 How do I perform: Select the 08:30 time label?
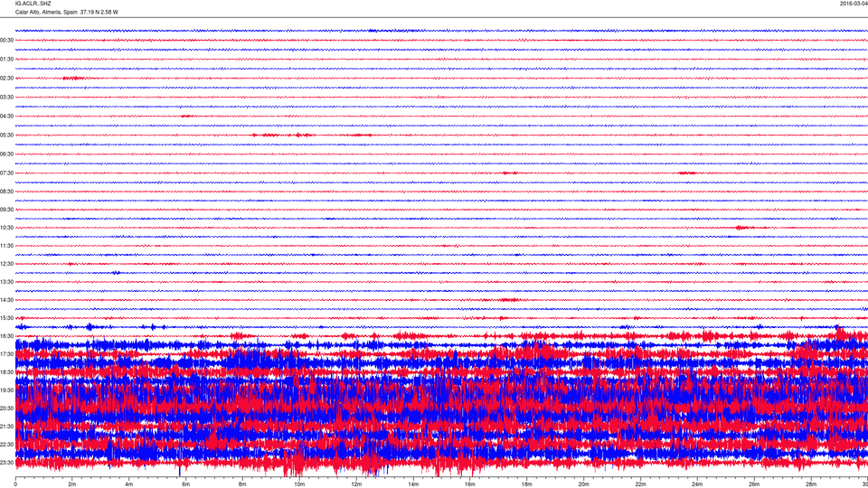[x=6, y=192]
